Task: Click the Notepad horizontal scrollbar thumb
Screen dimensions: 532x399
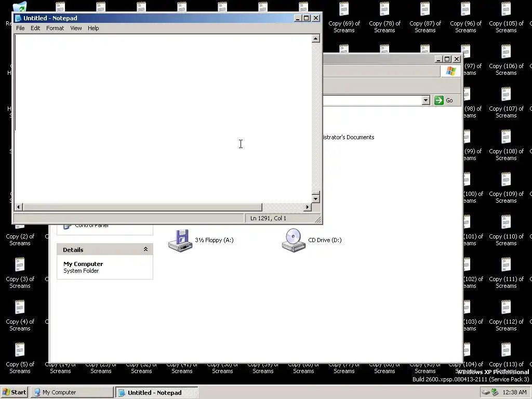Action: click(142, 207)
